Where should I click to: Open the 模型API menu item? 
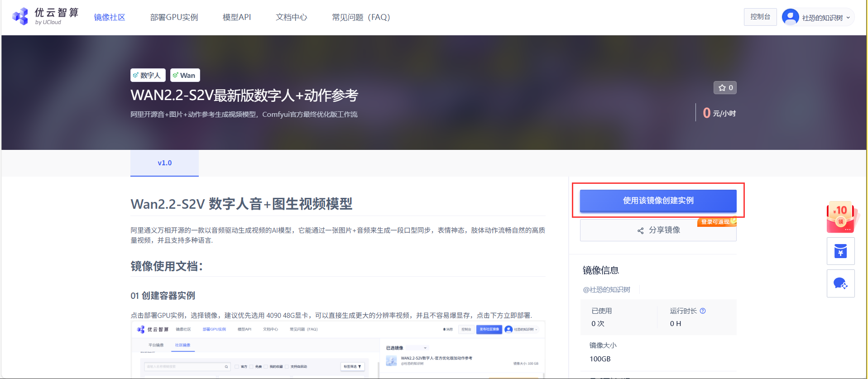(236, 17)
